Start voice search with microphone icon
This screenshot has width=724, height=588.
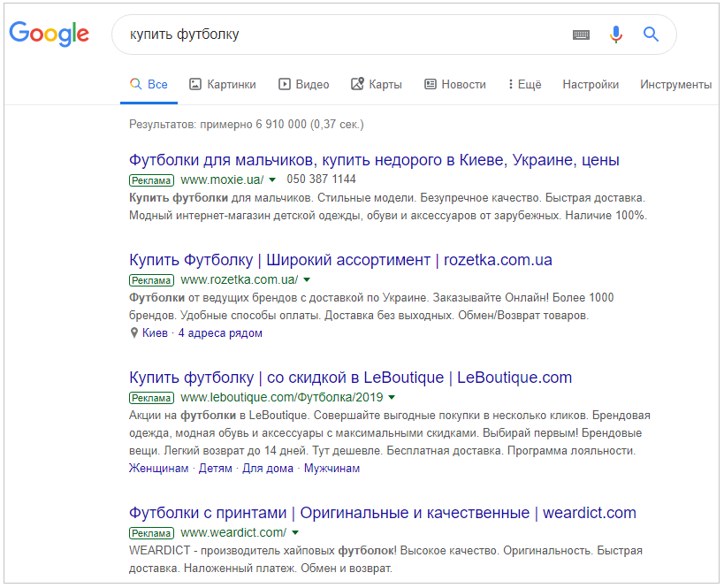[x=616, y=34]
